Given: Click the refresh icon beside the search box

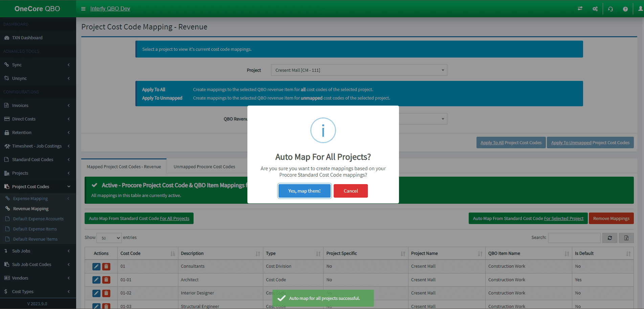Looking at the screenshot, I should [609, 238].
